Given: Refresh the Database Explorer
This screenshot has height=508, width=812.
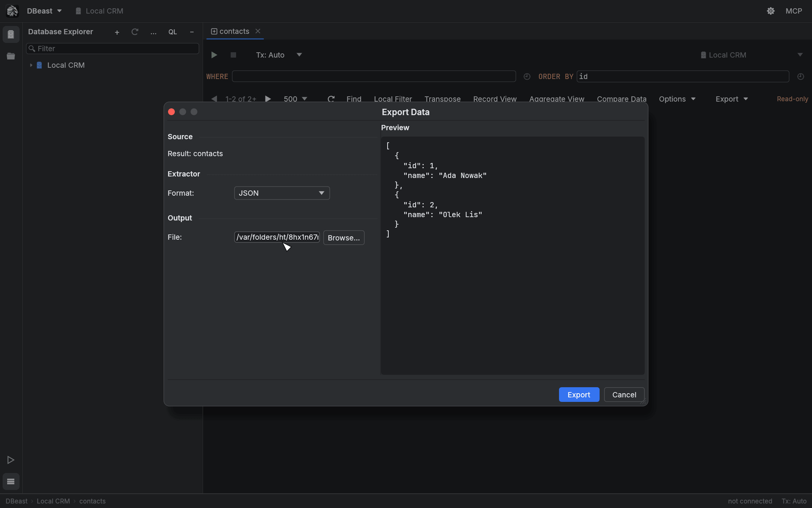Looking at the screenshot, I should 135,32.
